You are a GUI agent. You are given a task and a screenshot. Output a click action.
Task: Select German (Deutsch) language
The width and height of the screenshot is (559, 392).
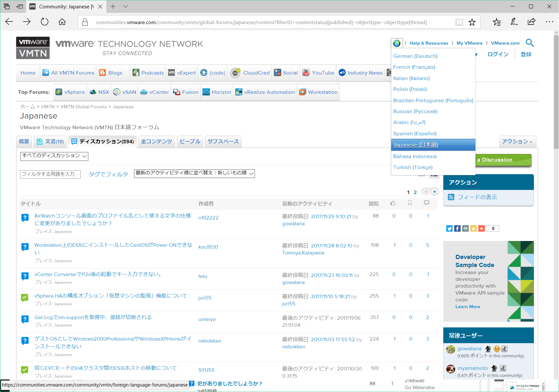tap(415, 56)
